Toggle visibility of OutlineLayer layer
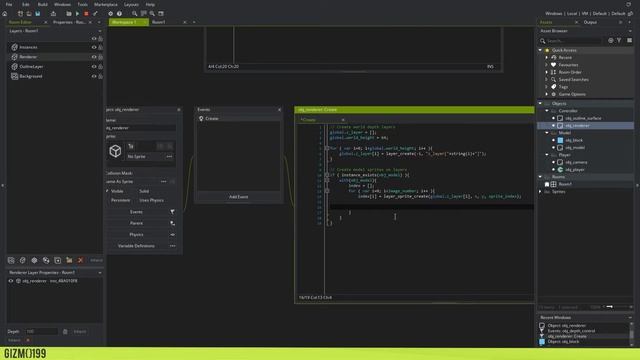Viewport: 640px width, 360px height. [x=94, y=67]
